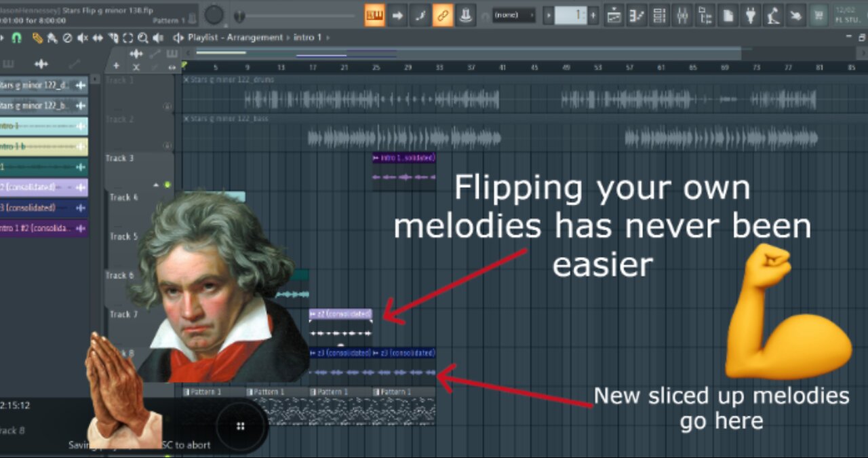Select the Slice tool
The width and height of the screenshot is (868, 458).
click(x=113, y=38)
